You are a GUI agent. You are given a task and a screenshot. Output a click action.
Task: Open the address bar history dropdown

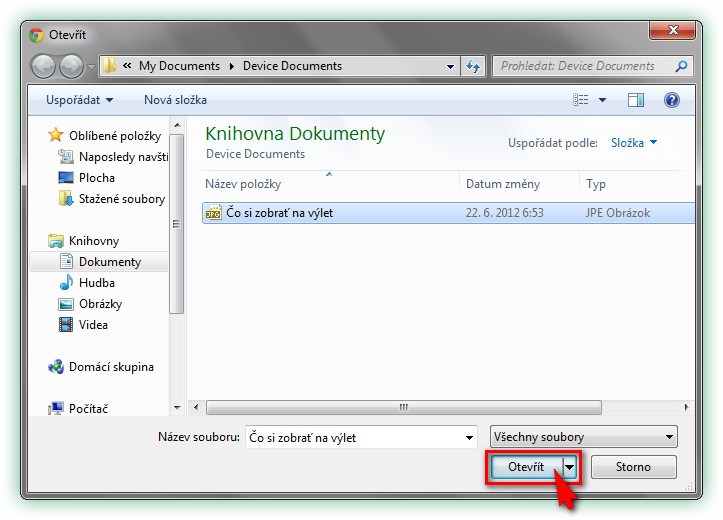[450, 67]
